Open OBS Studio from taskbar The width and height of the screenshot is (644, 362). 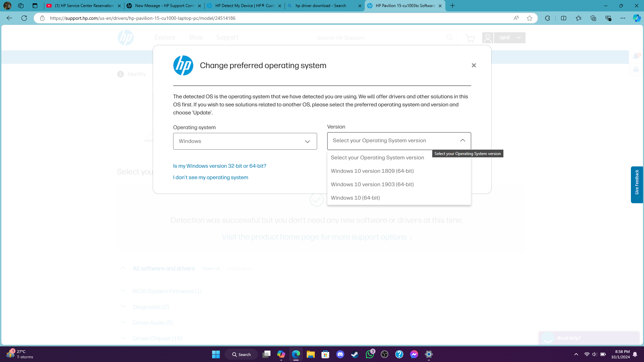(385, 354)
